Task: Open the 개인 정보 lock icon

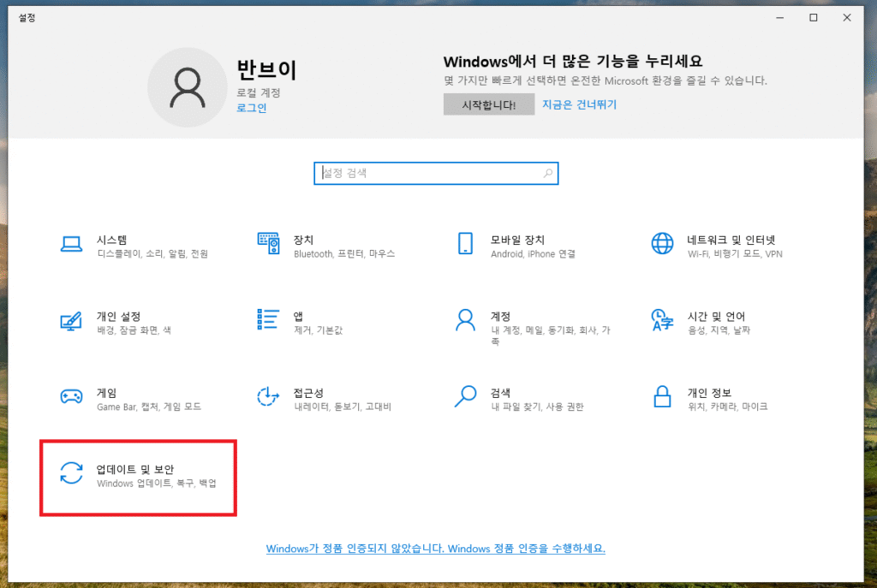Action: point(662,396)
